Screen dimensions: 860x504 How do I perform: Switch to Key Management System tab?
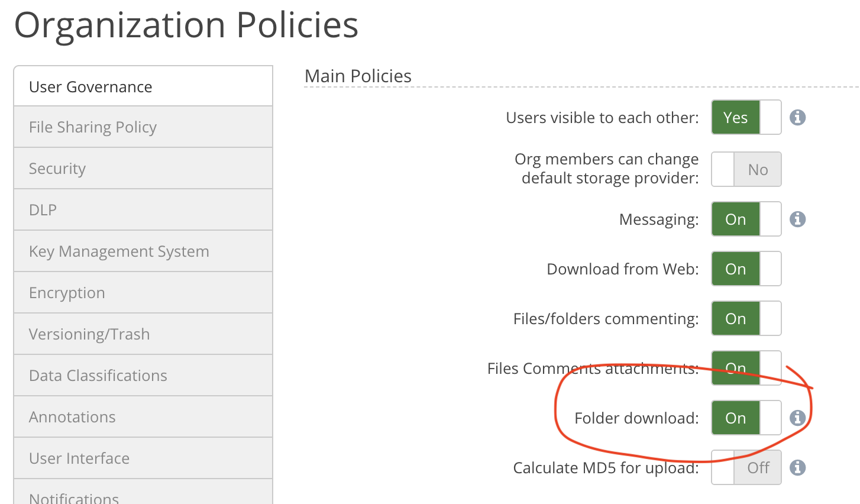click(x=143, y=251)
